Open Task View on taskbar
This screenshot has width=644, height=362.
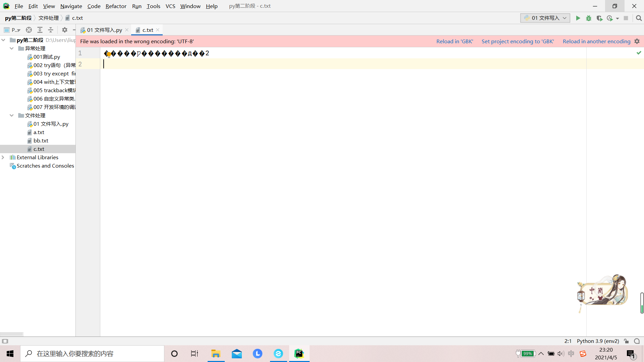coord(195,354)
